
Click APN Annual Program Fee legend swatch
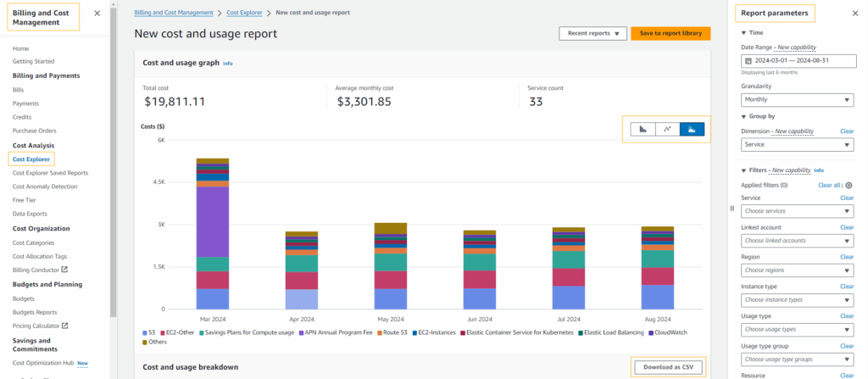[301, 333]
